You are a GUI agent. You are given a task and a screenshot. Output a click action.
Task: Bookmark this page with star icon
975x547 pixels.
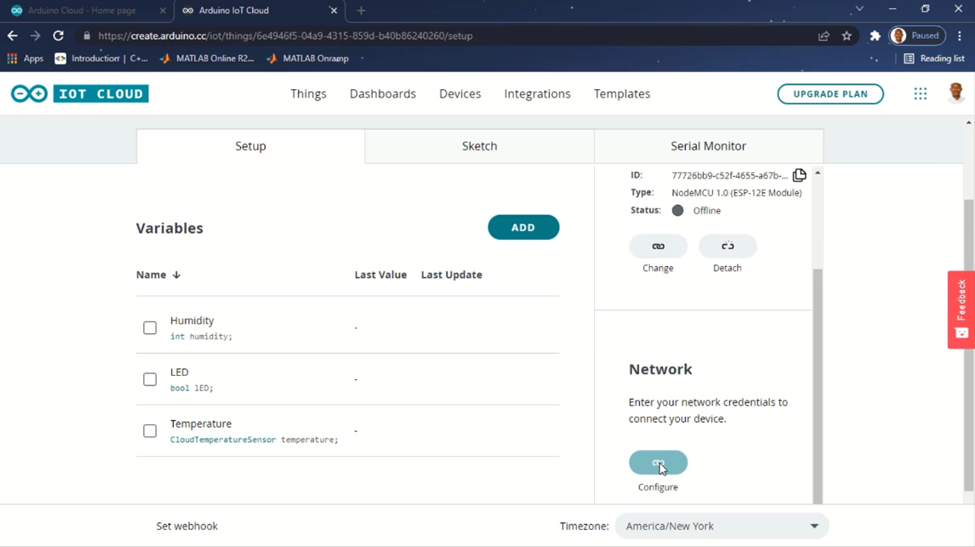(847, 36)
